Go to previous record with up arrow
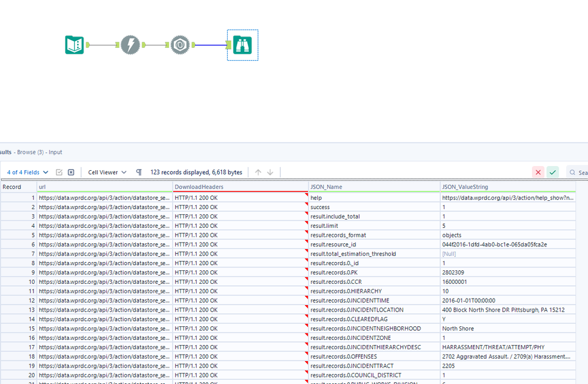This screenshot has width=588, height=384. coord(258,172)
